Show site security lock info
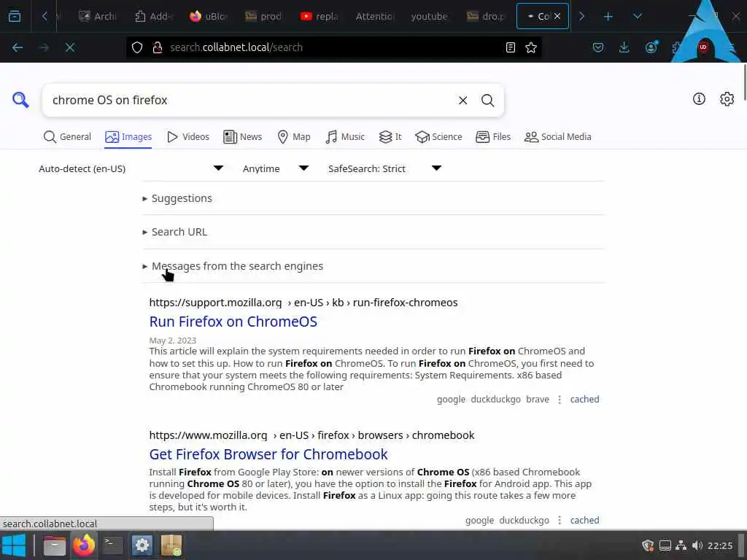This screenshot has width=747, height=560. [158, 47]
